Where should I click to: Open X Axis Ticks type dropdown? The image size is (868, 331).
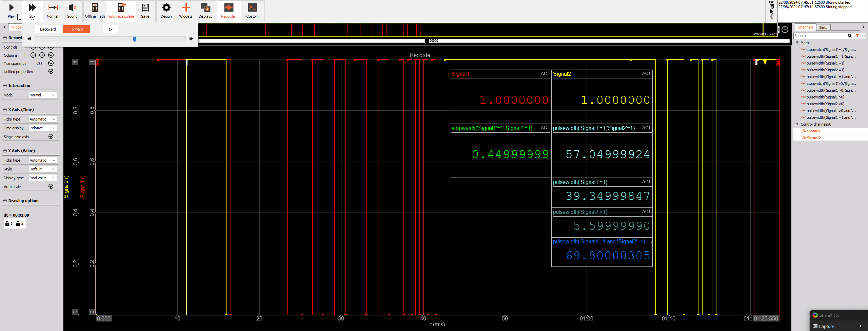coord(42,119)
